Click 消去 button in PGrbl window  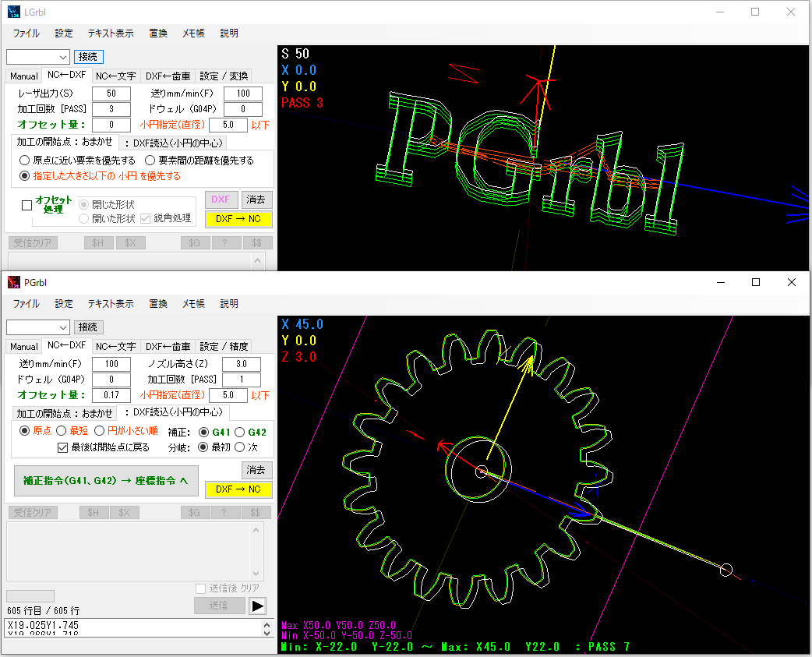point(256,470)
